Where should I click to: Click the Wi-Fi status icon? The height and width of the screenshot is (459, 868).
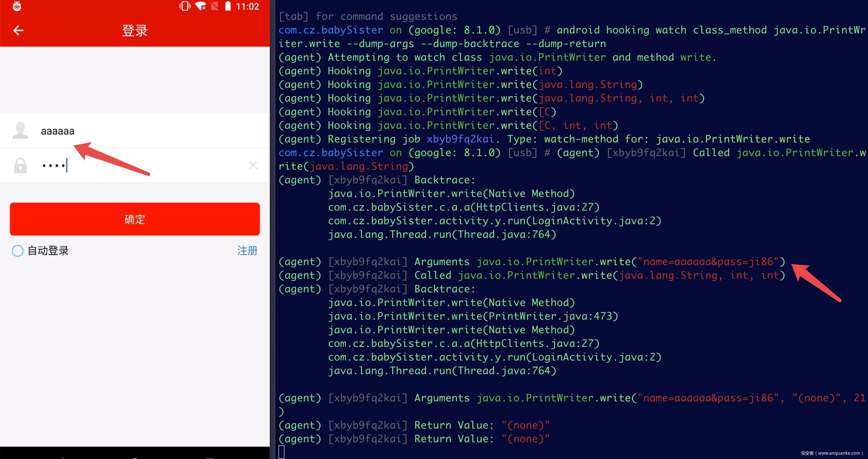click(200, 6)
